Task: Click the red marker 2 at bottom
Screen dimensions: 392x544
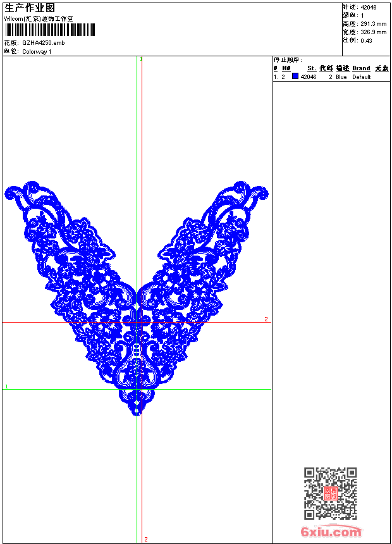Action: [x=146, y=539]
